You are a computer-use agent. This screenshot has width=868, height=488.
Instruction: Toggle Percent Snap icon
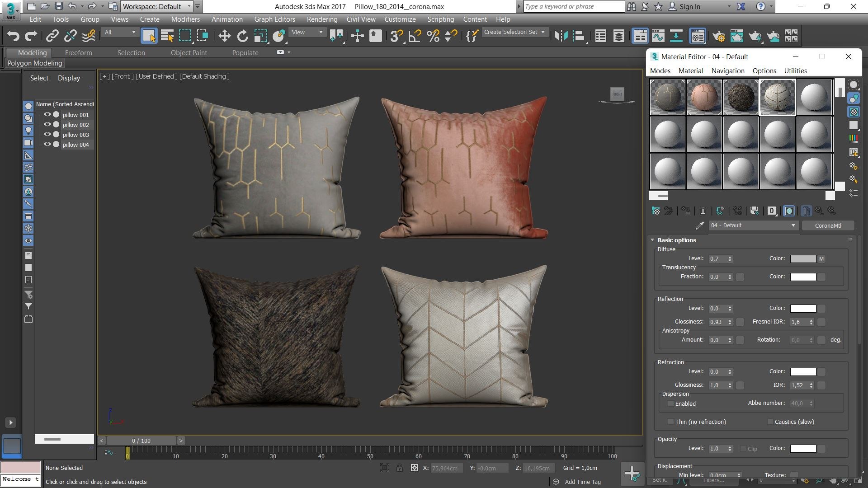433,36
